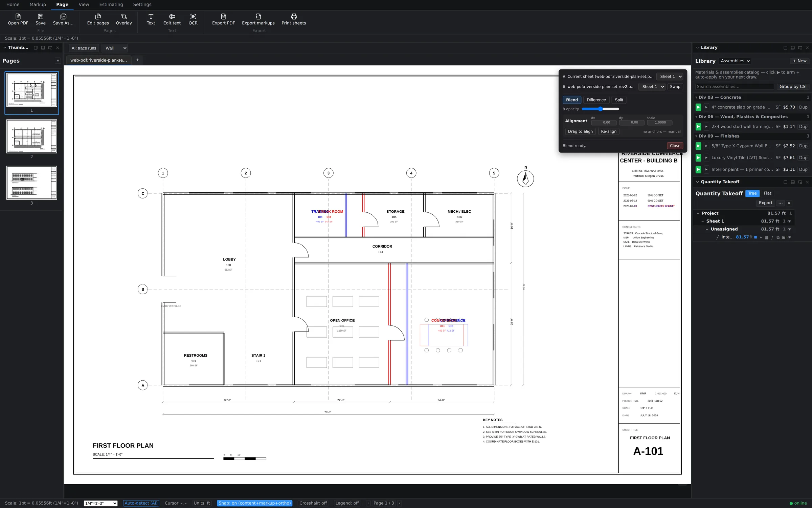The width and height of the screenshot is (812, 508).
Task: Dock Quantity Takeoff panel to bottom icon
Action: pyautogui.click(x=793, y=182)
